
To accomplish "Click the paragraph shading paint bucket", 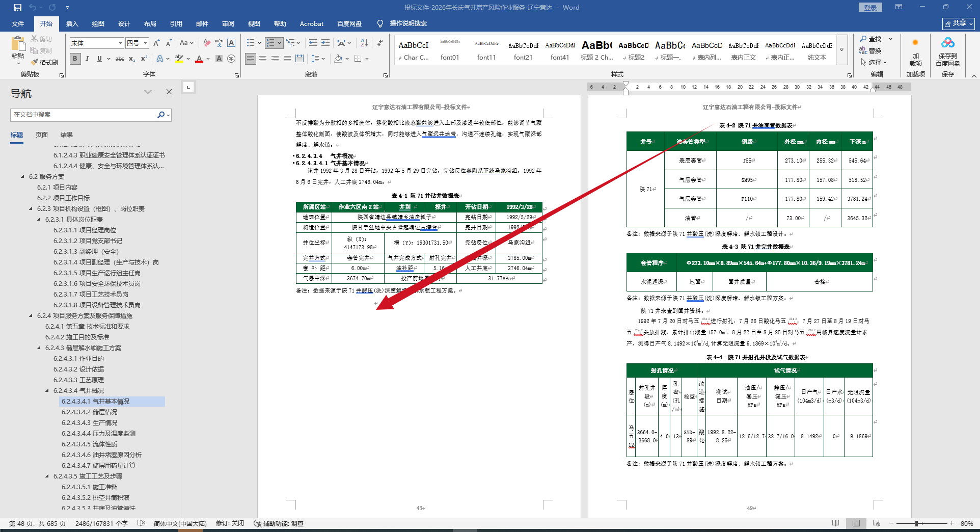I will [338, 59].
